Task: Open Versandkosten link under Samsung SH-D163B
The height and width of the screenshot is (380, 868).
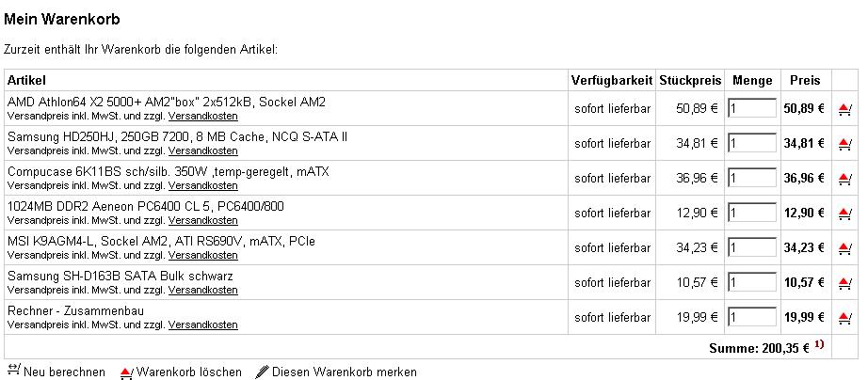Action: tap(202, 290)
